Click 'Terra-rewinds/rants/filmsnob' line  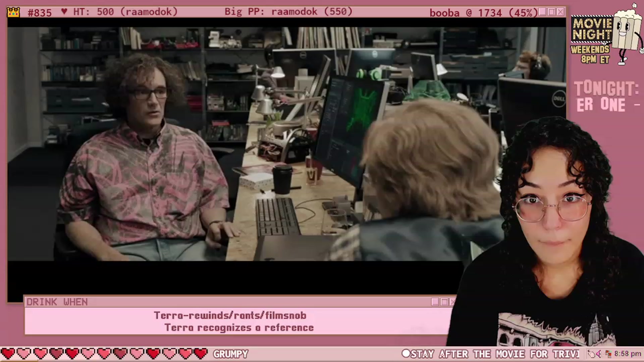(x=230, y=315)
